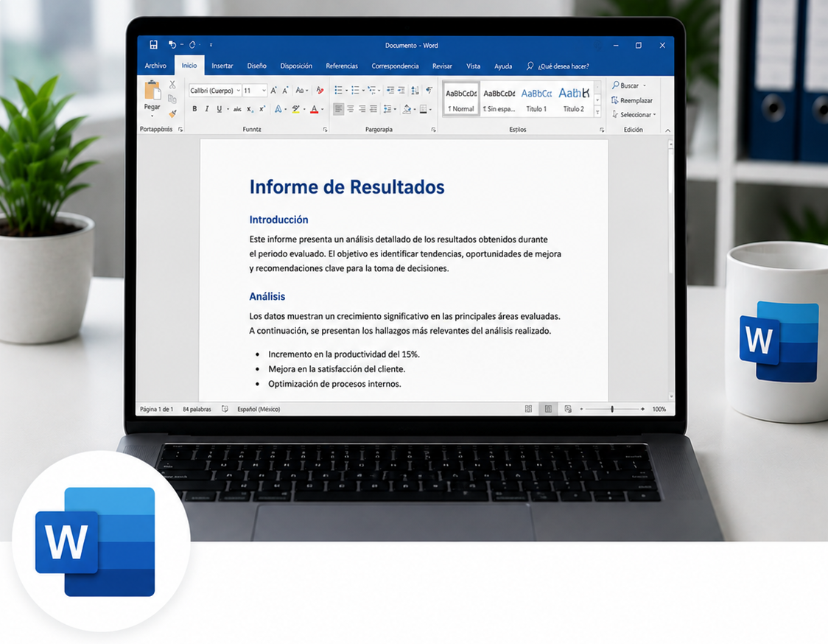Switch to the Revisar tab
Screen dimensions: 828x644
(442, 66)
